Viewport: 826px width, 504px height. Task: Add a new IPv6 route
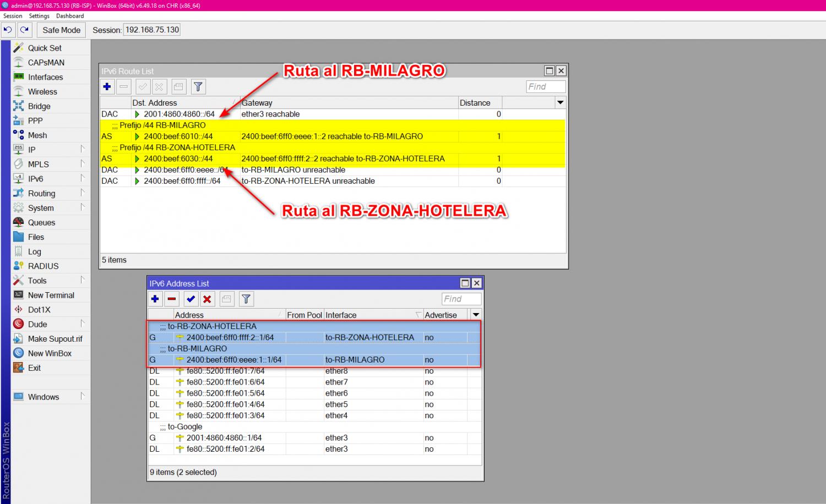[107, 86]
